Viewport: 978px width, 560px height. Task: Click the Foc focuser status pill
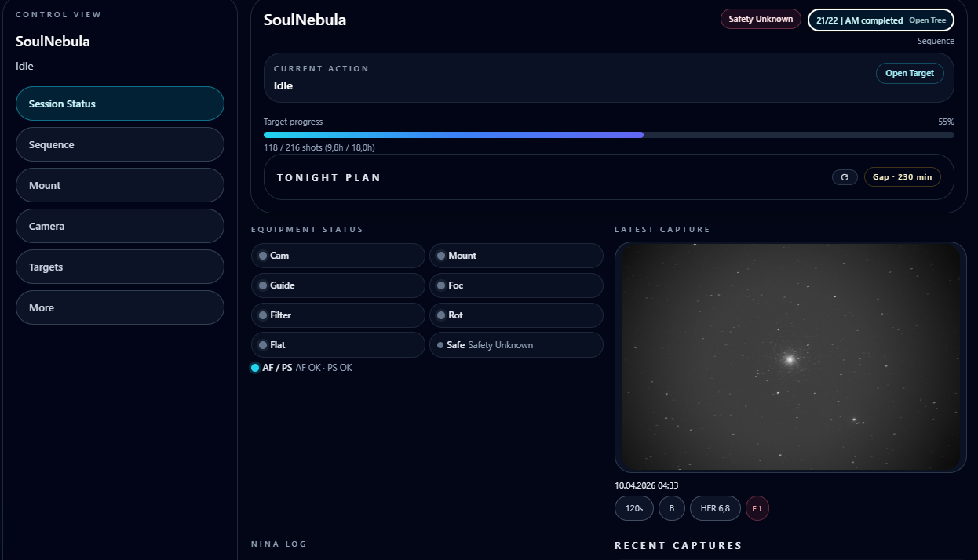pyautogui.click(x=516, y=285)
